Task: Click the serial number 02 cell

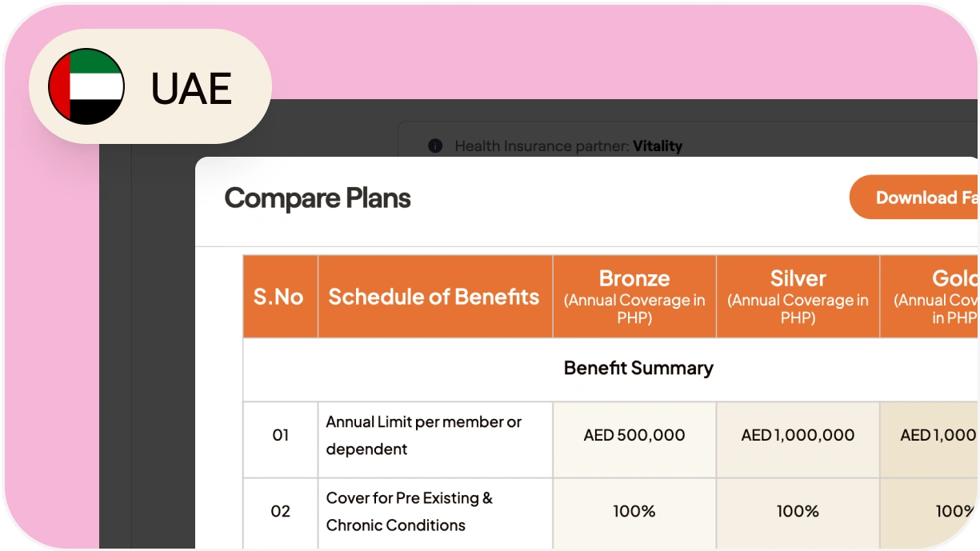Action: coord(280,512)
